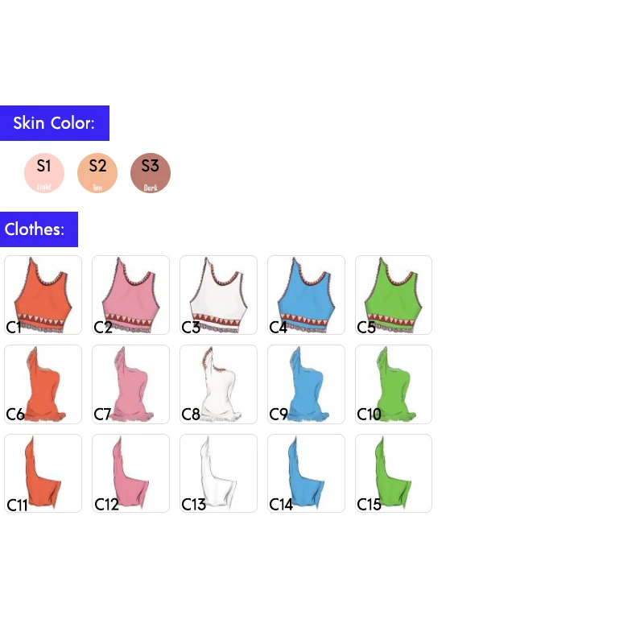Screen dimensions: 644x644
Task: Choose the green one-shoulder dress C10
Action: tap(394, 384)
